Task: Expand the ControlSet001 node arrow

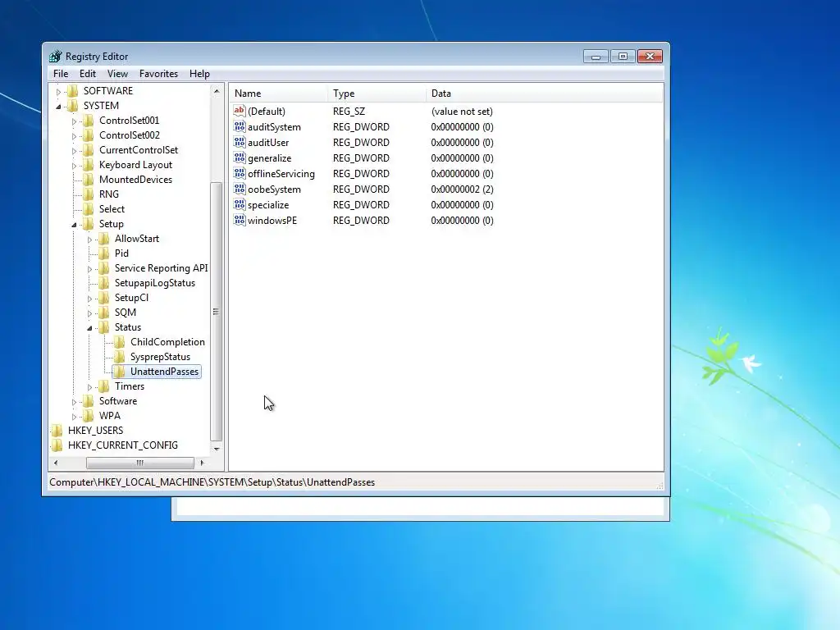Action: tap(74, 121)
